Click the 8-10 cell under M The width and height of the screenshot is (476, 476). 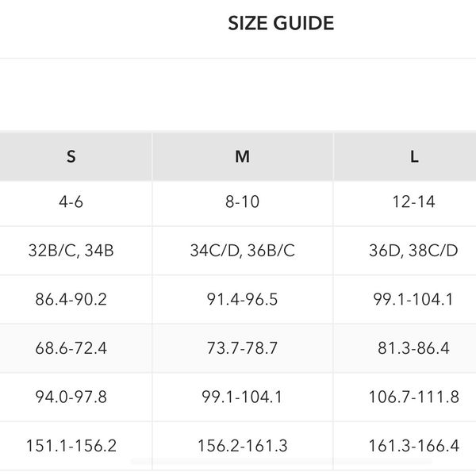point(243,202)
